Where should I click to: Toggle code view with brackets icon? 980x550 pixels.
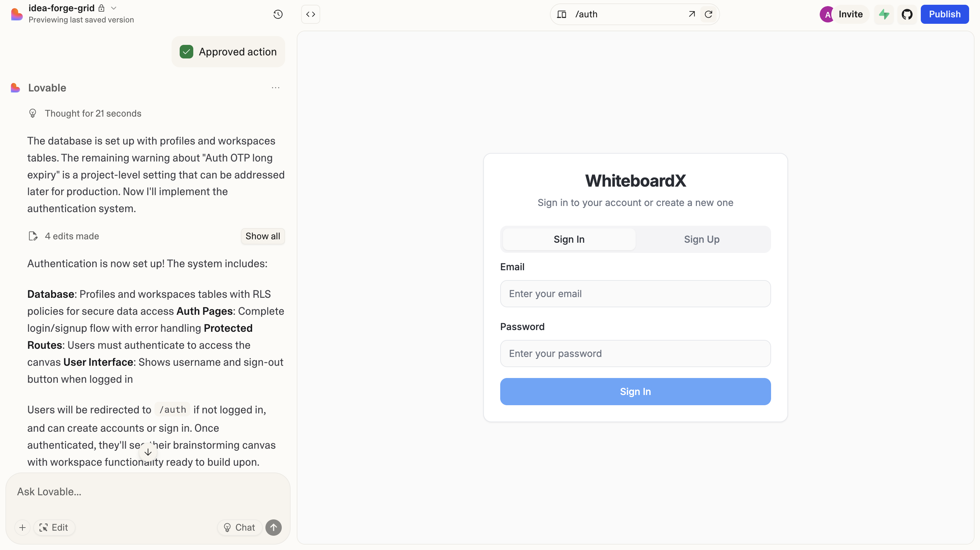coord(310,14)
